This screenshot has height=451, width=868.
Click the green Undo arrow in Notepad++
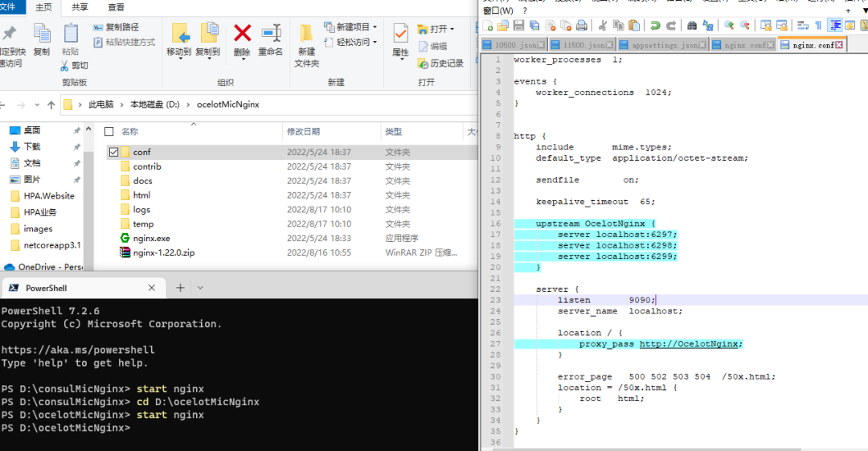coord(656,26)
